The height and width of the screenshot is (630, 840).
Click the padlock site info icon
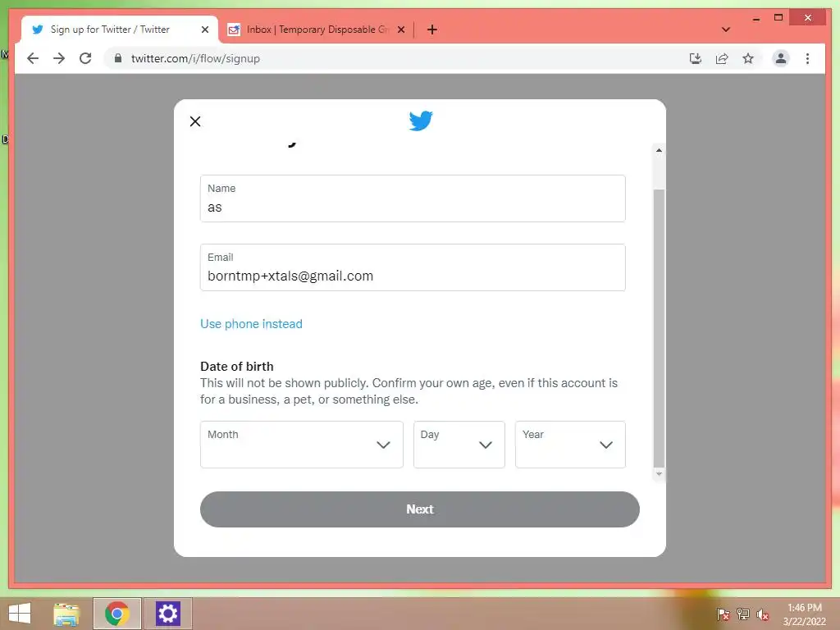tap(118, 58)
